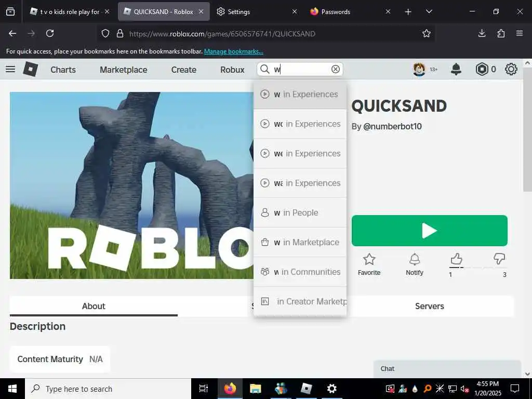Open File Explorer from the taskbar

255,389
